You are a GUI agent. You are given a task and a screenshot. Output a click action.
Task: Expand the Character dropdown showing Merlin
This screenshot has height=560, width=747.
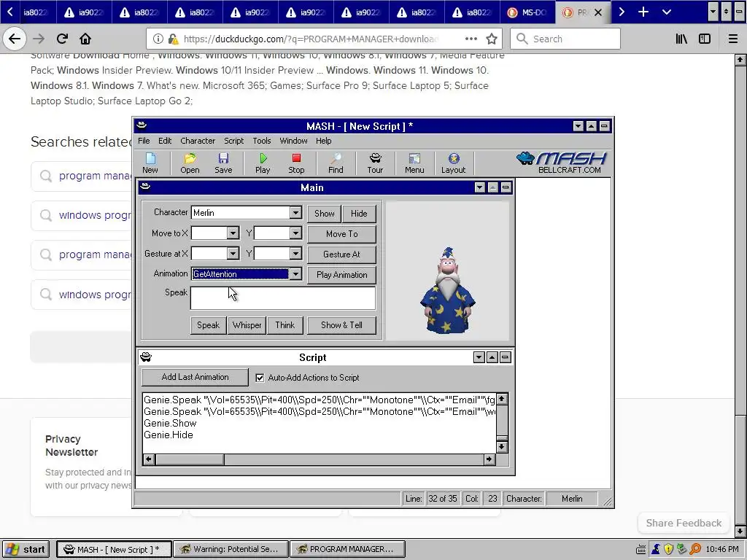coord(295,212)
